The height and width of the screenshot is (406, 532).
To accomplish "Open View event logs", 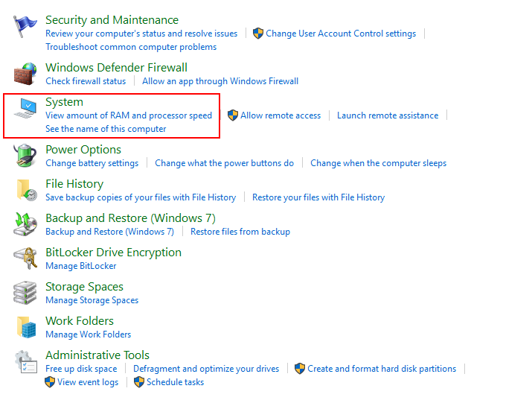I will pyautogui.click(x=88, y=382).
